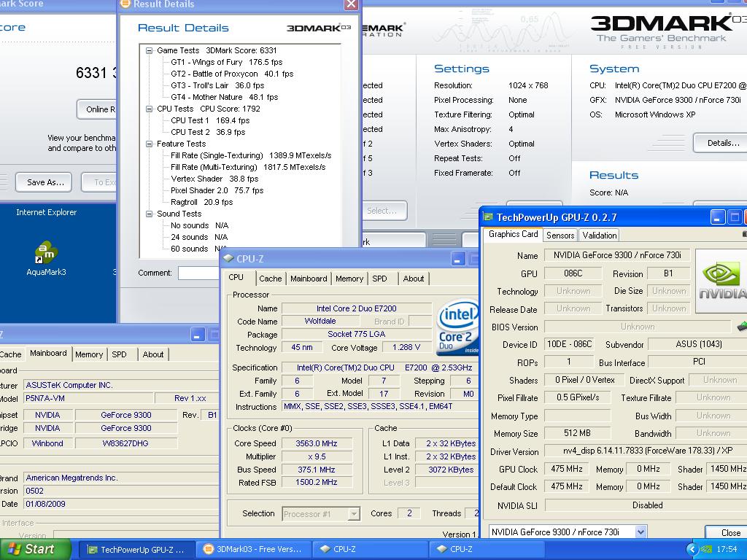Select CPU Test 2 result row
Image resolution: width=747 pixels, height=560 pixels.
(208, 132)
